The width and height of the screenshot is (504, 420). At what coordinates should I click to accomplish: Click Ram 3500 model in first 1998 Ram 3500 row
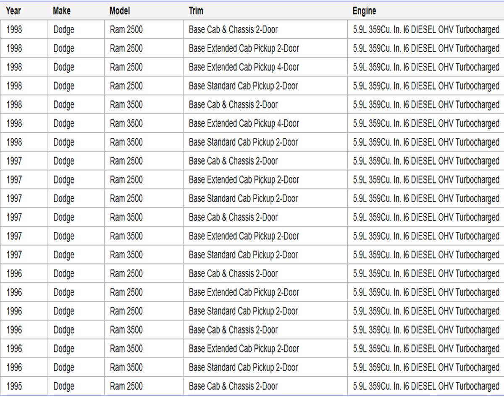pos(126,105)
